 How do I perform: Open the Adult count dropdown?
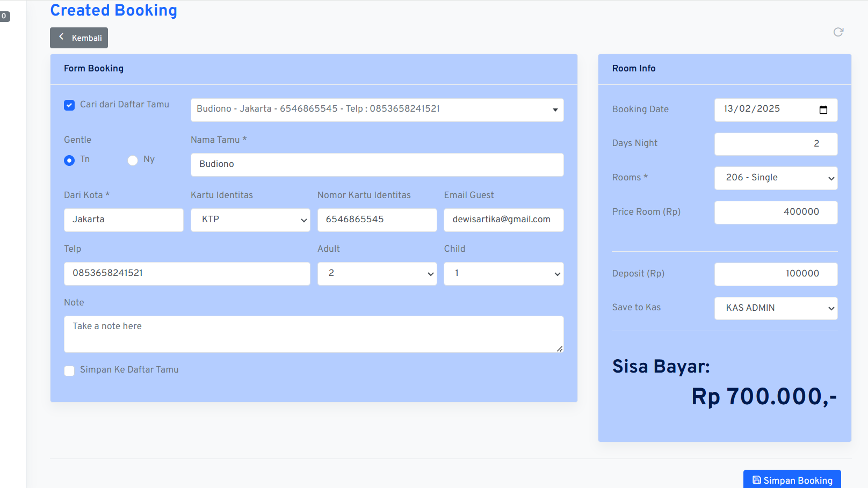tap(377, 273)
